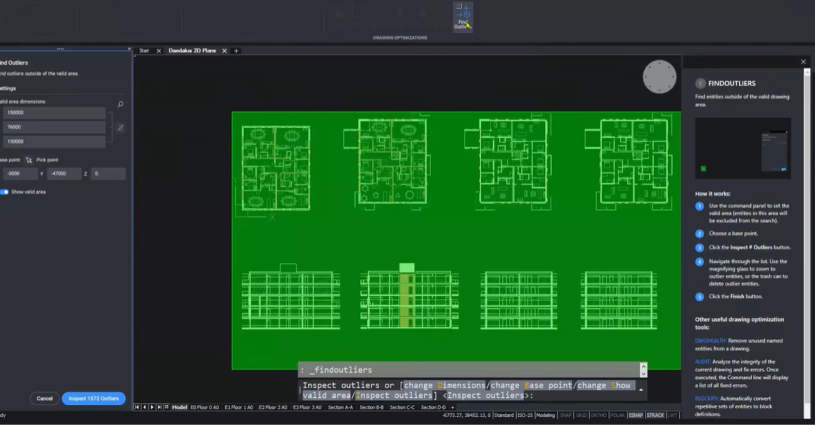The image size is (815, 425).
Task: Close the FINDOUTLIERS help panel
Action: tap(803, 62)
